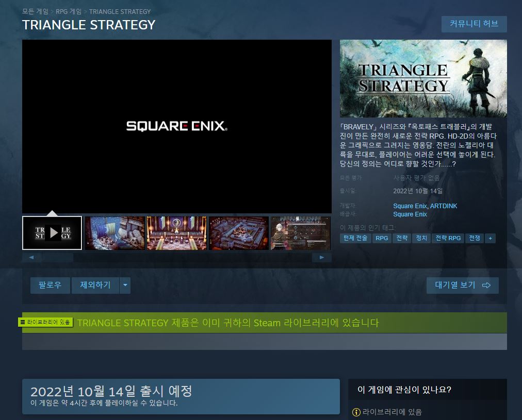This screenshot has width=522, height=420.
Task: Go to RPG 게임 breadcrumb link
Action: [x=69, y=12]
